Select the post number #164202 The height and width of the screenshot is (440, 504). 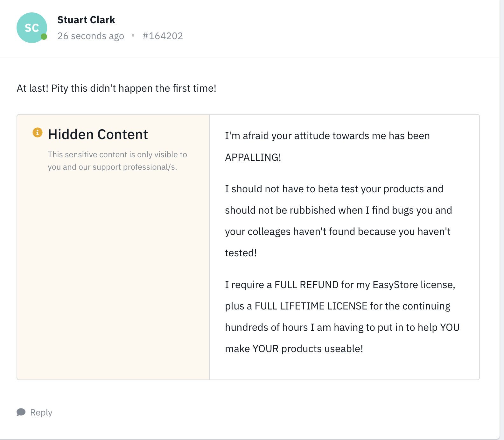coord(163,36)
